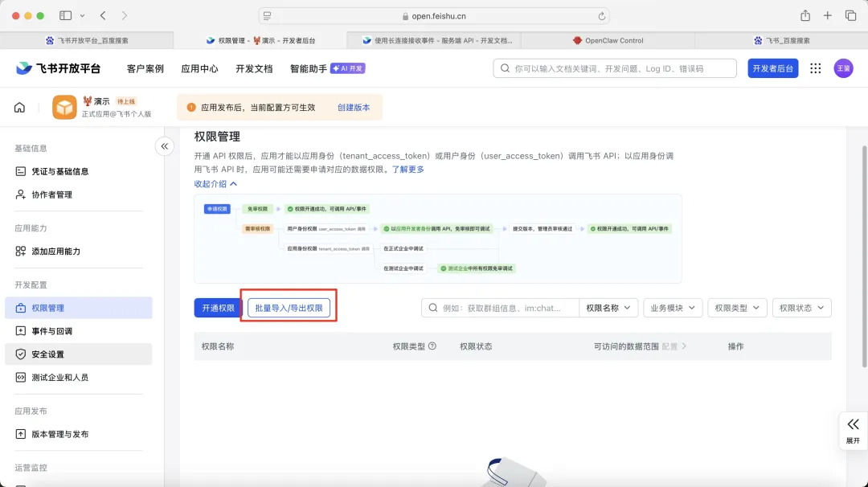Click the 了解更多 link

(x=408, y=170)
